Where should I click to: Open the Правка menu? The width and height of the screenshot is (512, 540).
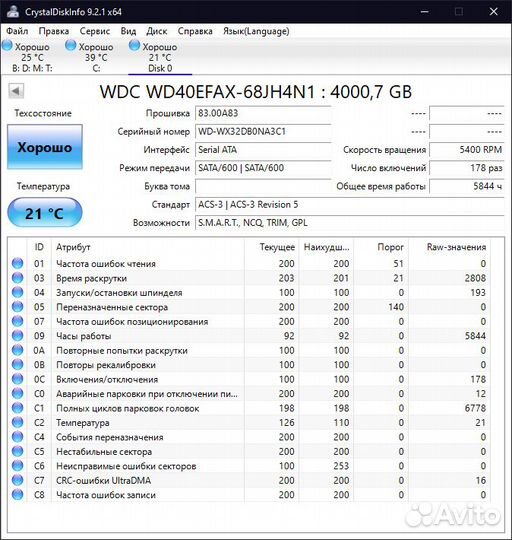coord(54,31)
